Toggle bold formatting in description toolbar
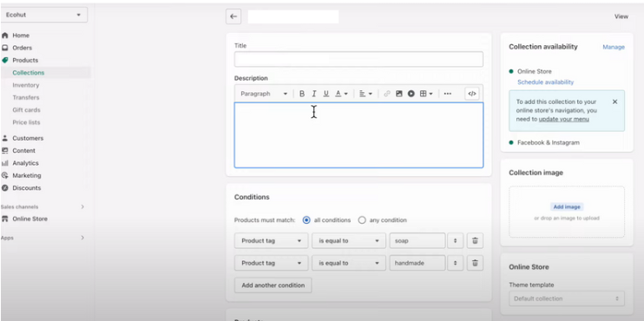Image resolution: width=644 pixels, height=321 pixels. pos(302,94)
